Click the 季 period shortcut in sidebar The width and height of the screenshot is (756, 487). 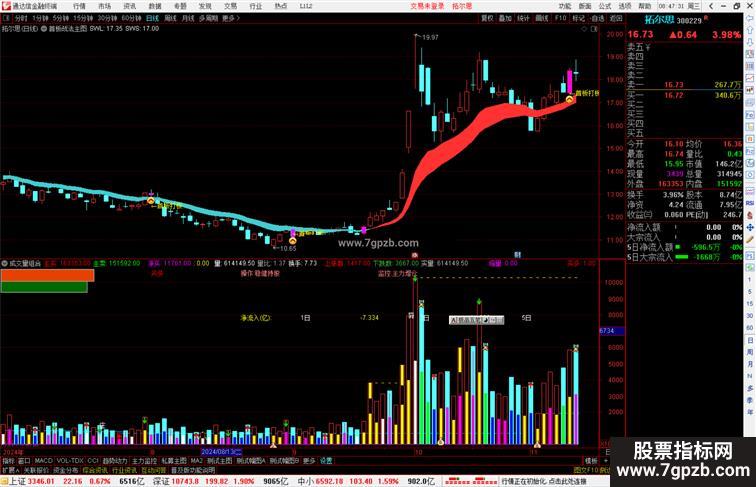pos(750,400)
